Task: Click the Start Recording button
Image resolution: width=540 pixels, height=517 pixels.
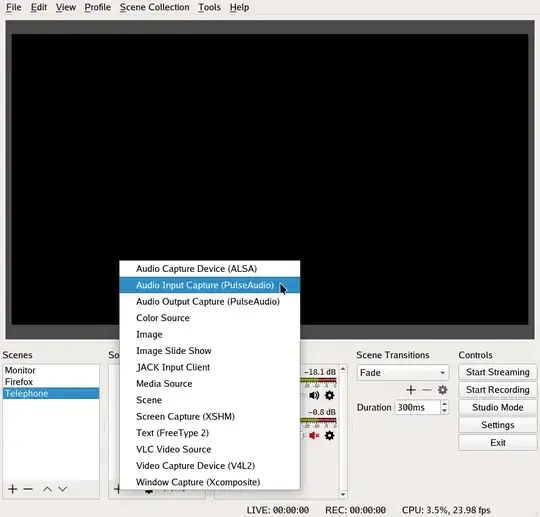Action: click(x=497, y=390)
